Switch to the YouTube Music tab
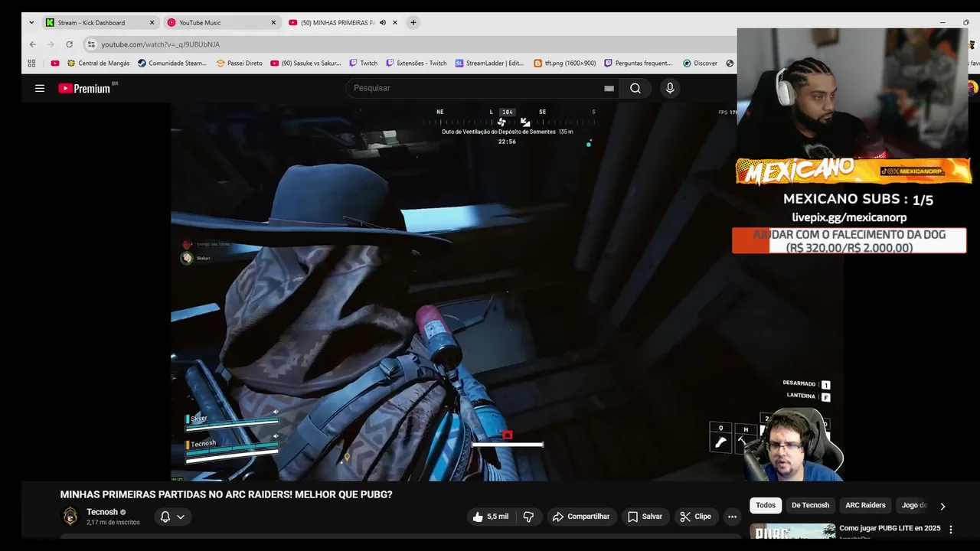The width and height of the screenshot is (980, 551). [x=222, y=23]
